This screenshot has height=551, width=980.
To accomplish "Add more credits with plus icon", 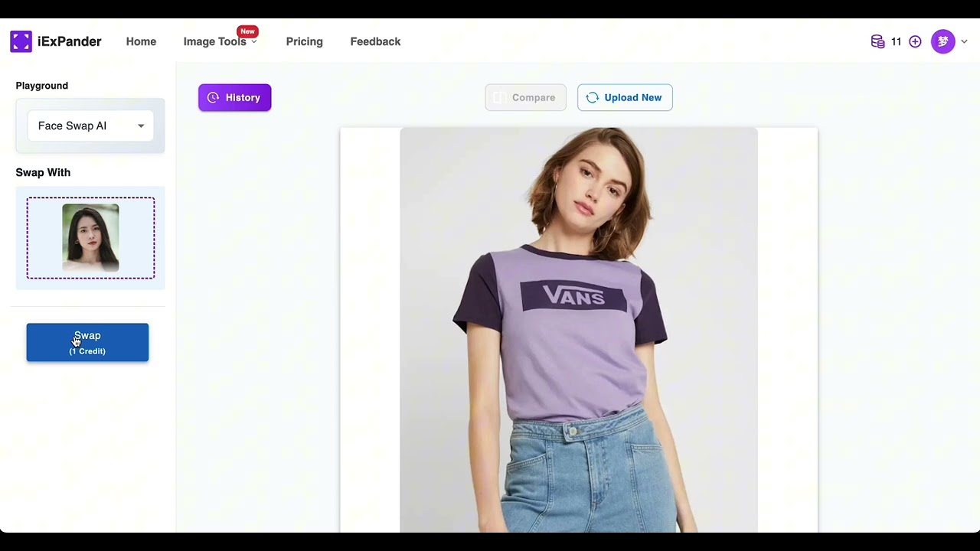I will (915, 41).
